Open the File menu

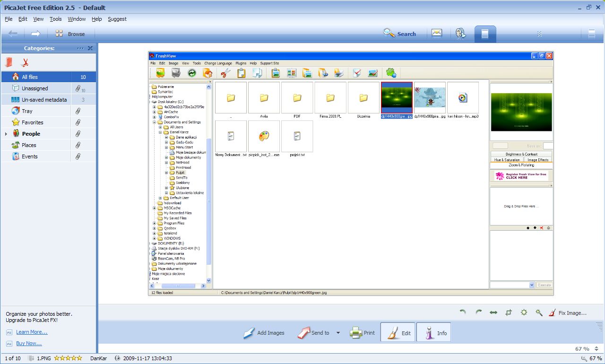[9, 19]
